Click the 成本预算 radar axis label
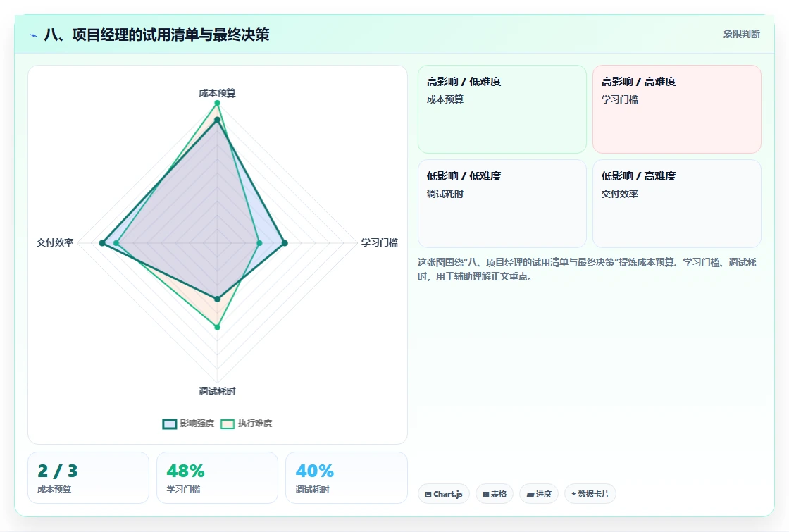The height and width of the screenshot is (532, 789). [218, 93]
